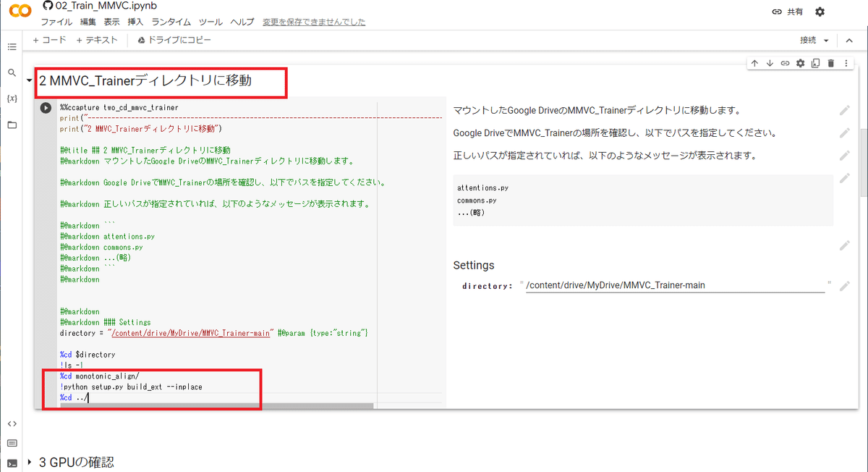Click the %cd $directory code line
The image size is (868, 472).
(x=88, y=355)
